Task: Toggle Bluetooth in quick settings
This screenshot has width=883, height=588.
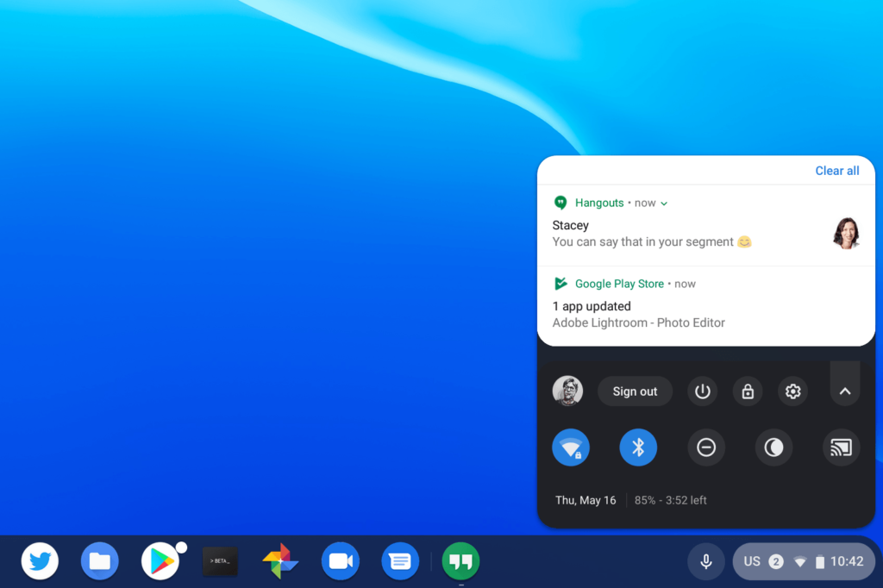Action: pos(638,447)
